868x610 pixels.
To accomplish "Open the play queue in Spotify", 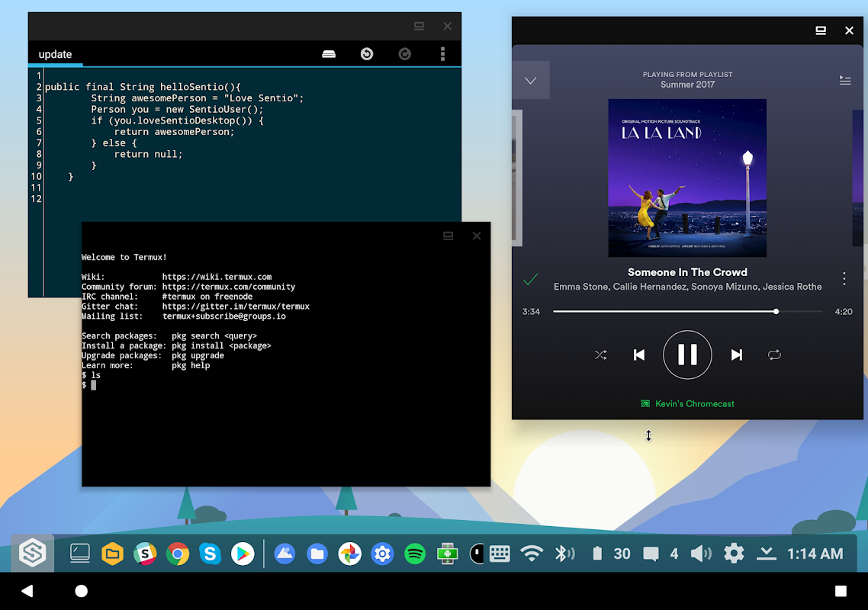I will click(844, 79).
